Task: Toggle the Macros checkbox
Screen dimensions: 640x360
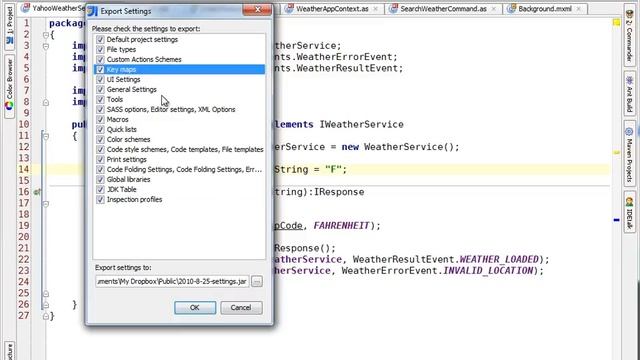Action: pos(100,120)
